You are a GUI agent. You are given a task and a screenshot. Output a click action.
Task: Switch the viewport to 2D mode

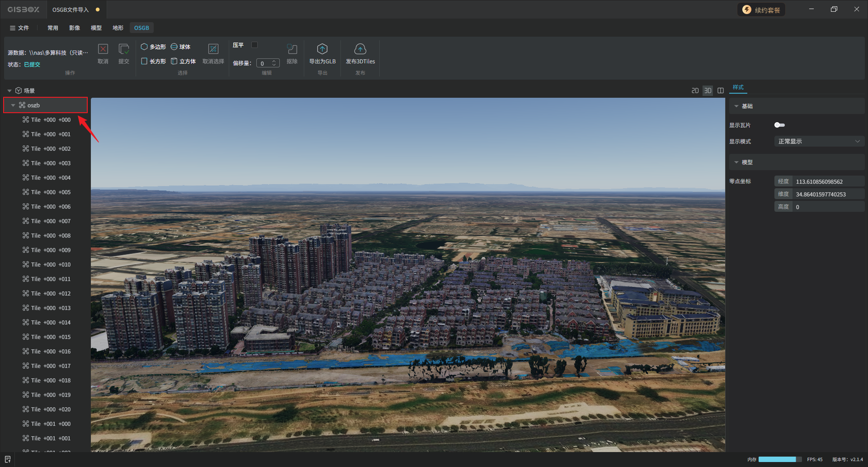[x=695, y=91]
